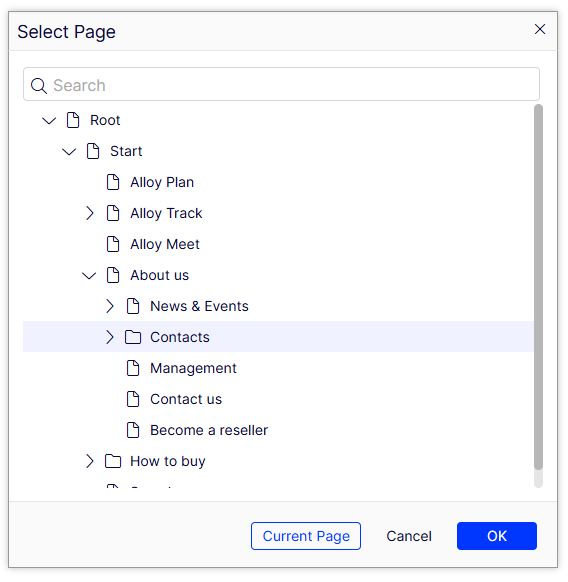
Task: Click the page icon beside Start
Action: [93, 151]
